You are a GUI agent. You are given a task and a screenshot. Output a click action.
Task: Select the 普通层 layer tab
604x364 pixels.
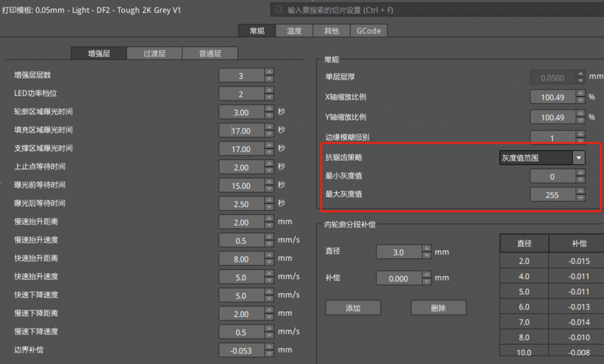click(x=210, y=53)
